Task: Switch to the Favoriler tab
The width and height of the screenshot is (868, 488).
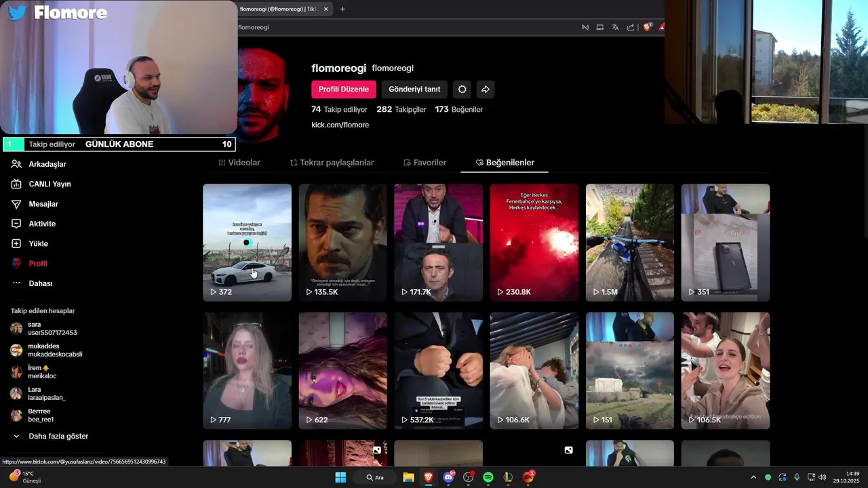Action: click(x=425, y=163)
